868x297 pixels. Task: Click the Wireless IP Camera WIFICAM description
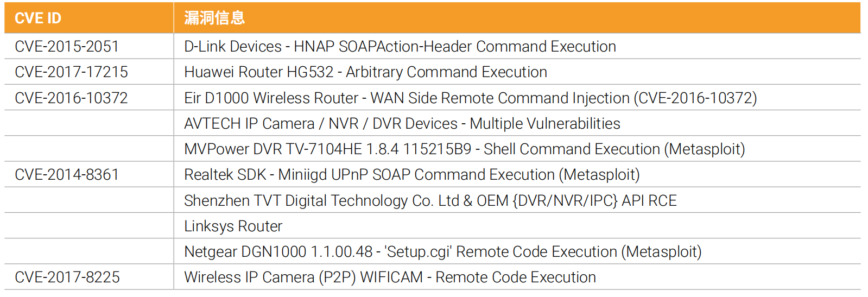tap(390, 277)
